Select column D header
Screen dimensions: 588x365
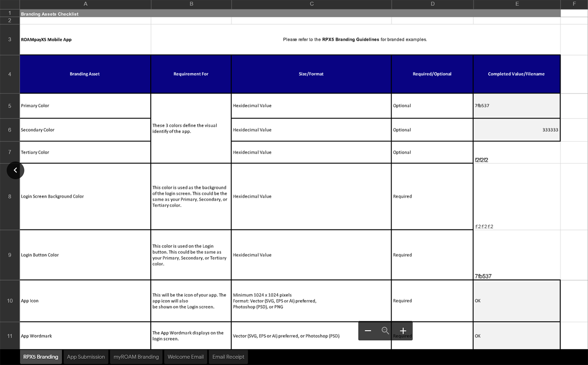(x=432, y=4)
